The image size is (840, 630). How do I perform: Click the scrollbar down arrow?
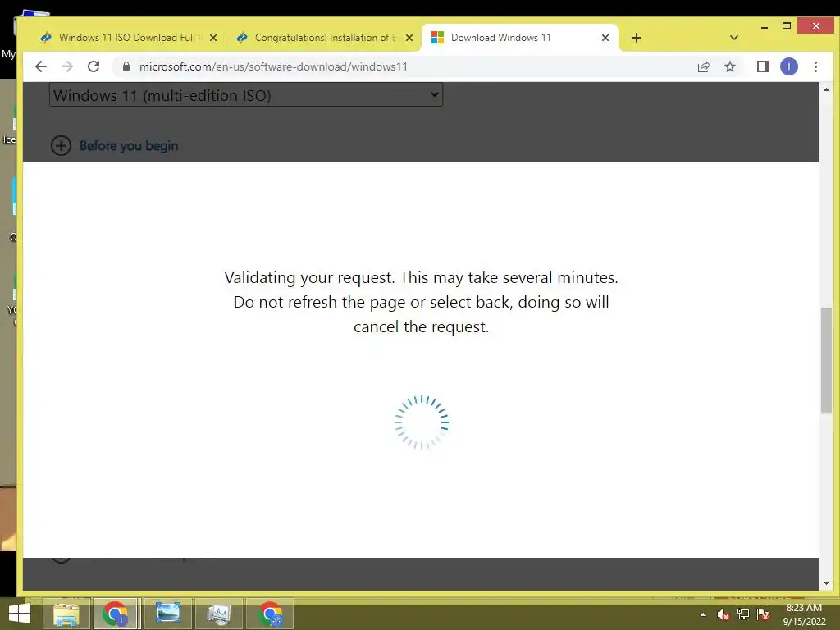coord(826,583)
